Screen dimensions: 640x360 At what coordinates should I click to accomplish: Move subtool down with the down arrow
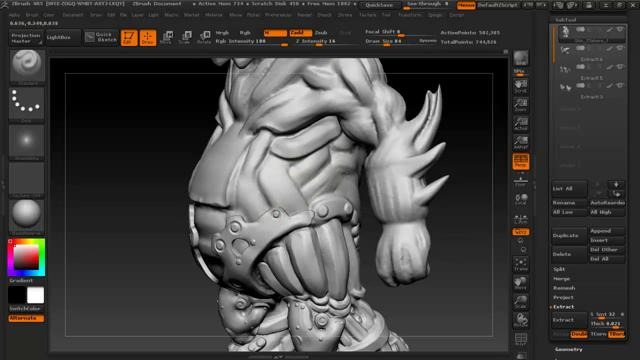coord(616,184)
